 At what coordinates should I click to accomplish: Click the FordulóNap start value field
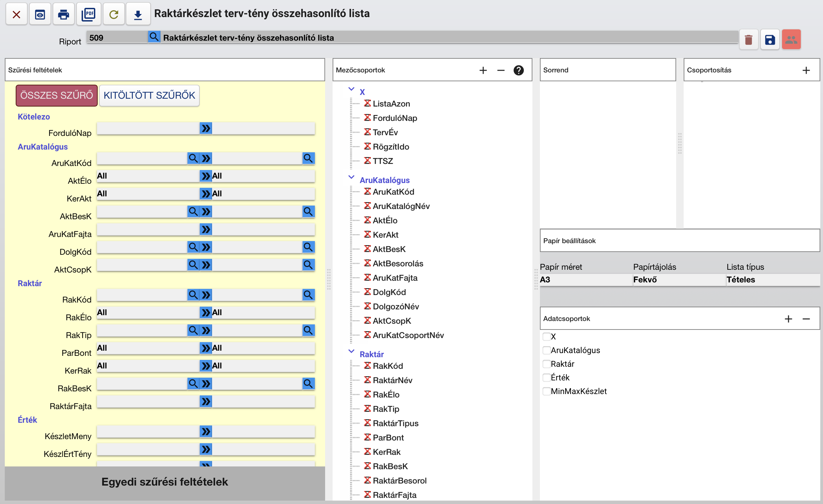(x=148, y=128)
